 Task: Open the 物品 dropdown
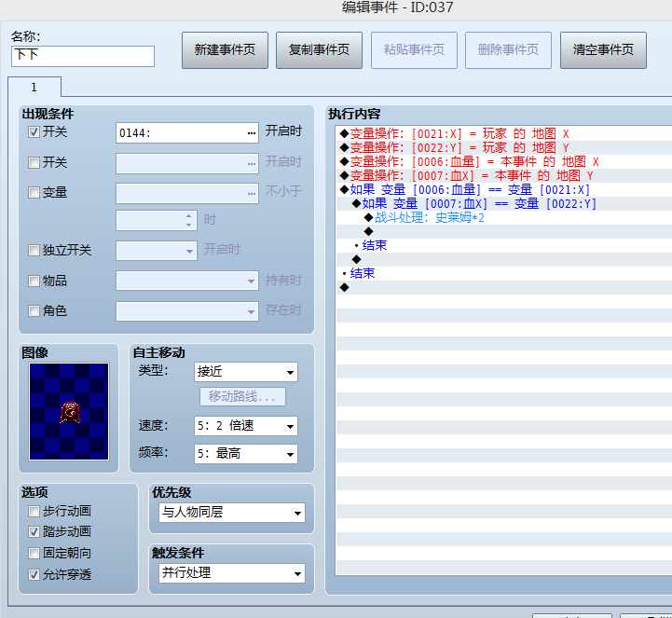[x=187, y=281]
